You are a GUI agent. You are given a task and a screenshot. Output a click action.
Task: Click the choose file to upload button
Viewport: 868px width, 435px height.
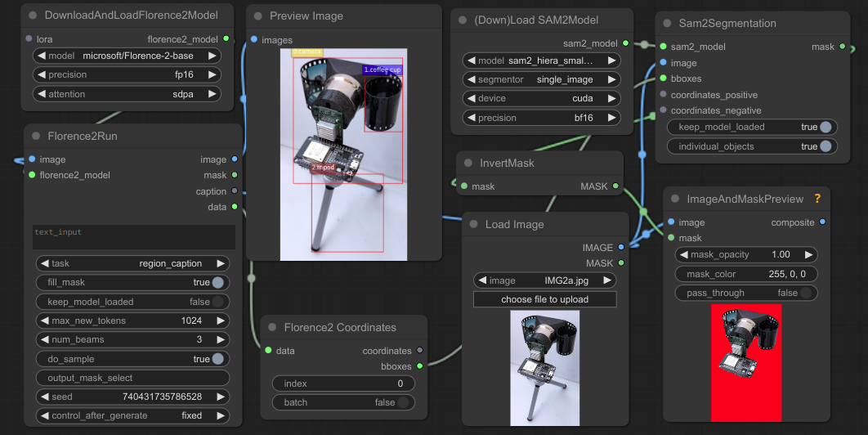click(x=544, y=299)
